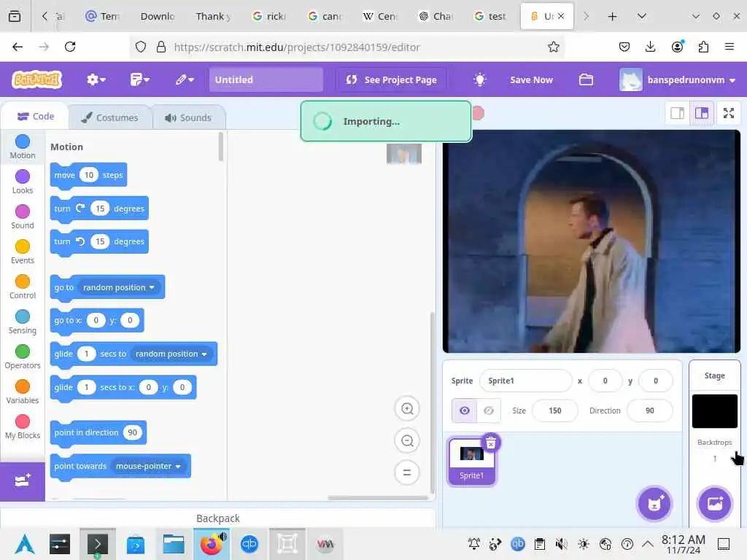The height and width of the screenshot is (560, 747).
Task: Reset workspace zoom to default
Action: coord(407,472)
